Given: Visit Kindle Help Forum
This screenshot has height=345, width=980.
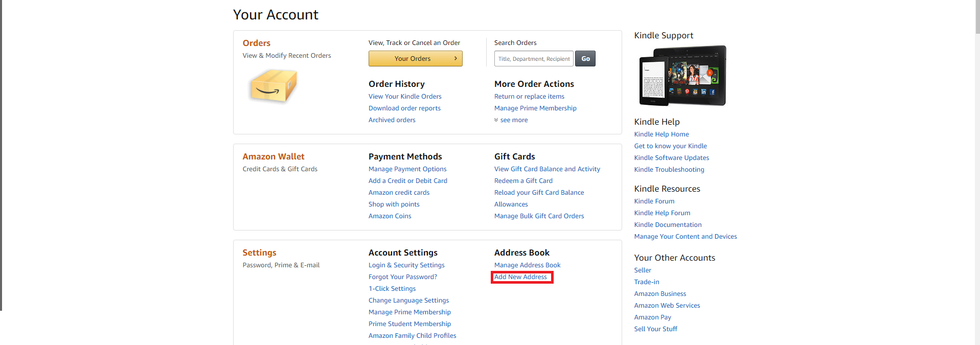Looking at the screenshot, I should (x=662, y=213).
